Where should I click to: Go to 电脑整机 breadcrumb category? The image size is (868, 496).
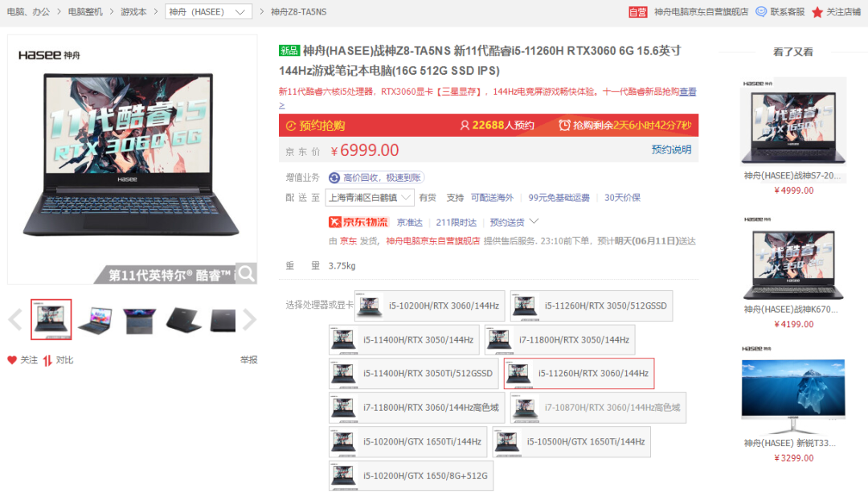[85, 12]
